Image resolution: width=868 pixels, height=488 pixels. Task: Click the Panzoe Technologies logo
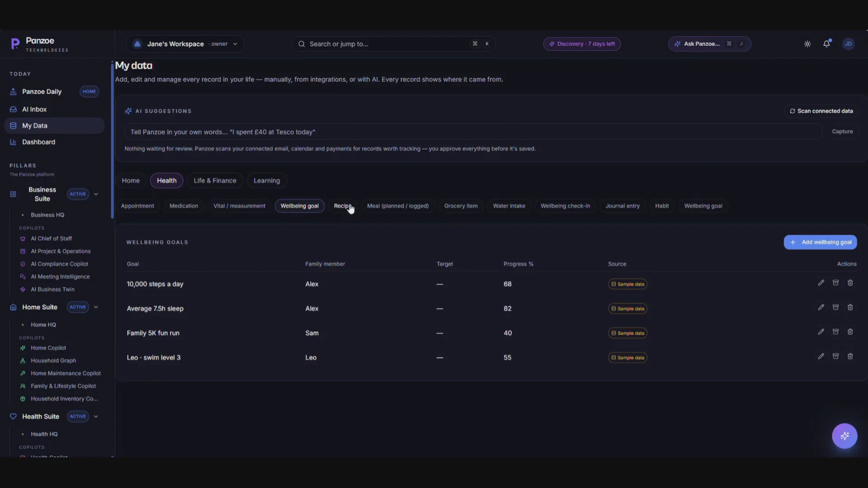pos(39,44)
